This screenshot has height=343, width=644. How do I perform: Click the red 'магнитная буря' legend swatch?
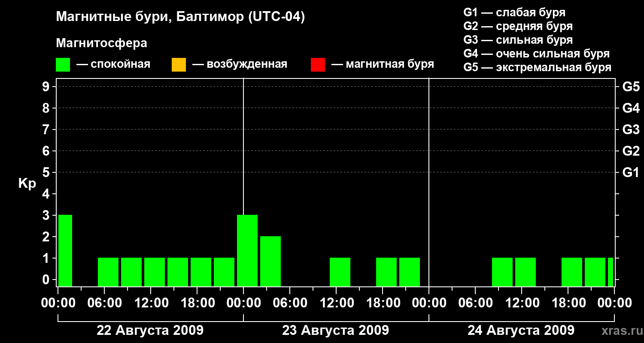318,65
